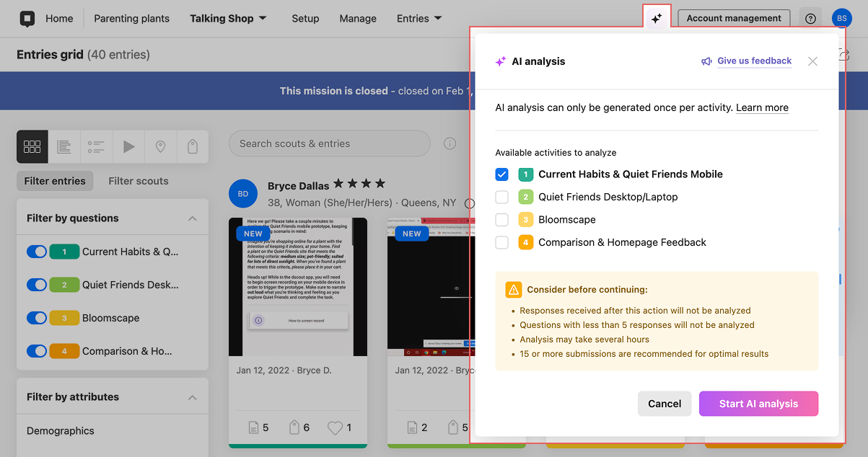Collapse the Filter by questions section

(192, 218)
